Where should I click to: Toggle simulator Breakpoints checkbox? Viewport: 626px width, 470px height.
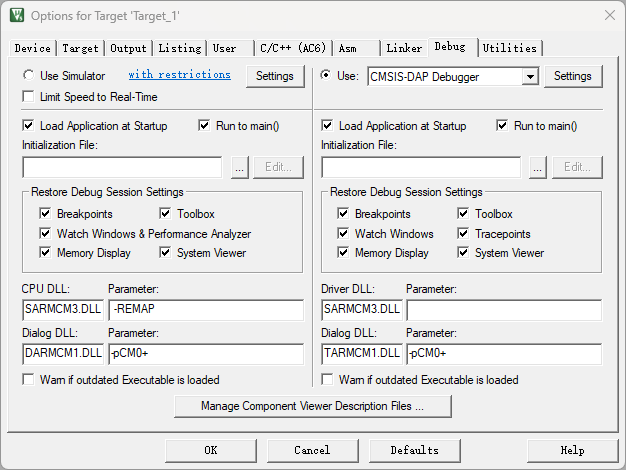tap(45, 214)
